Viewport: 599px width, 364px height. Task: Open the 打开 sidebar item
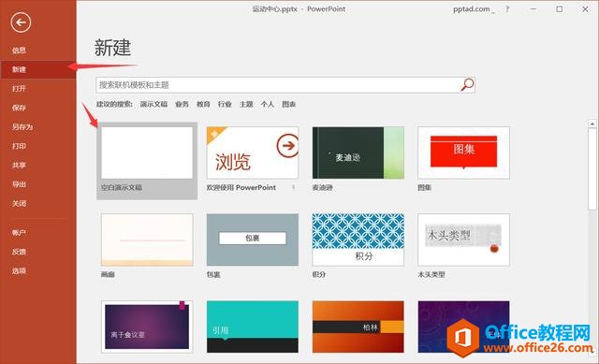(x=19, y=88)
